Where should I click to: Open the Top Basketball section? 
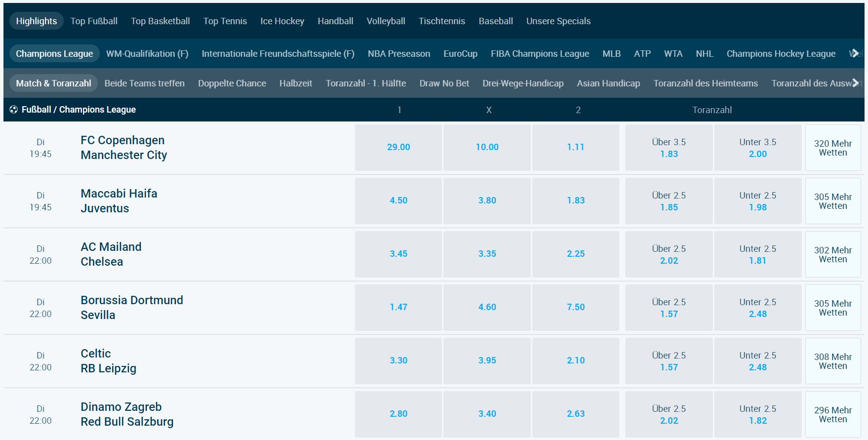(x=160, y=21)
